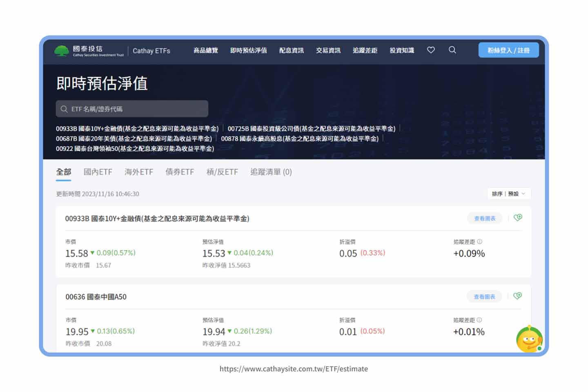Open quick link 00922 國泰台灣領袖50

pos(135,148)
